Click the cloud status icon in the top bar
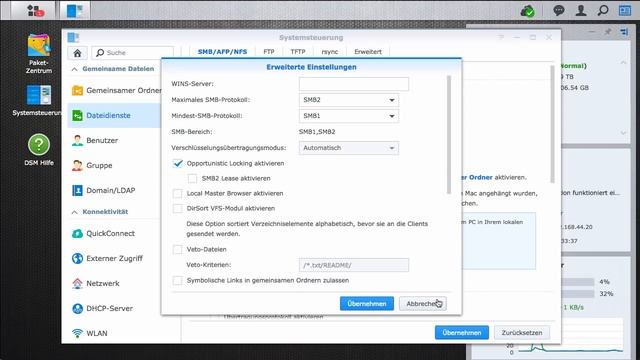640x360 pixels. click(528, 11)
